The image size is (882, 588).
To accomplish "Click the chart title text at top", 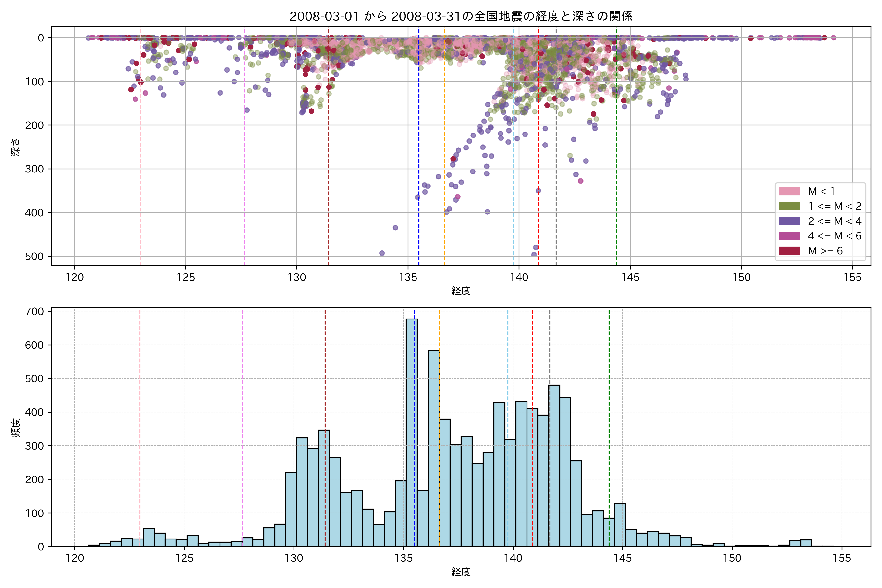I will coord(461,16).
